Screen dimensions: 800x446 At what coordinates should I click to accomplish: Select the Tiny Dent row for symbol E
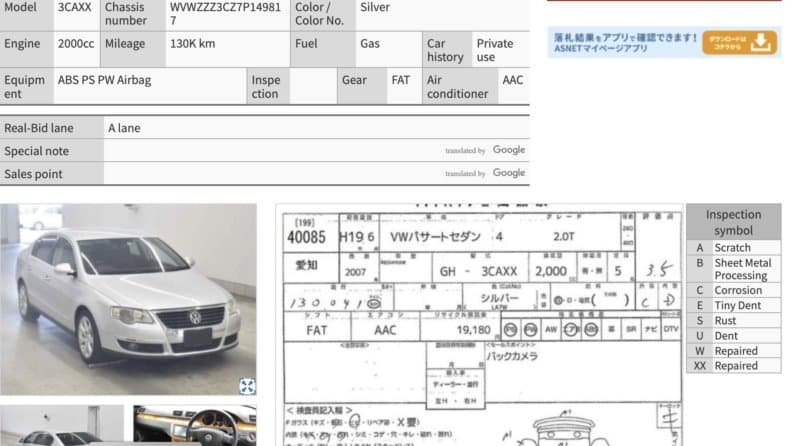click(x=733, y=306)
